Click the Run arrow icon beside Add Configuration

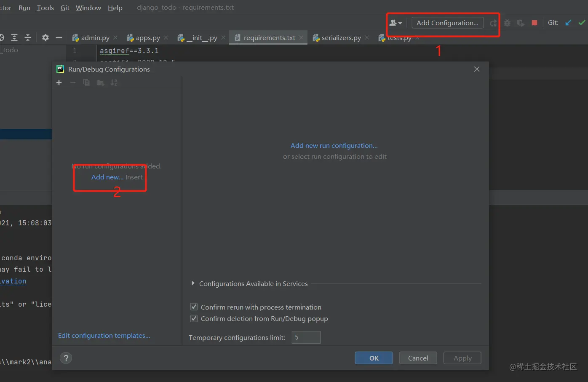pos(493,23)
